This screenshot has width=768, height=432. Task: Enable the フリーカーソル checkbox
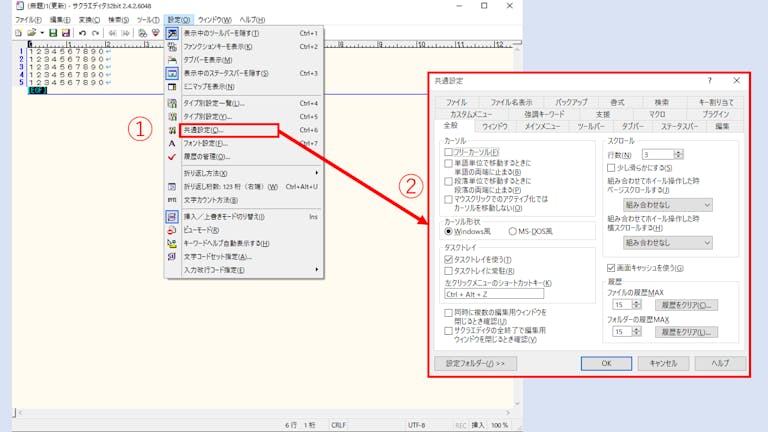[448, 152]
